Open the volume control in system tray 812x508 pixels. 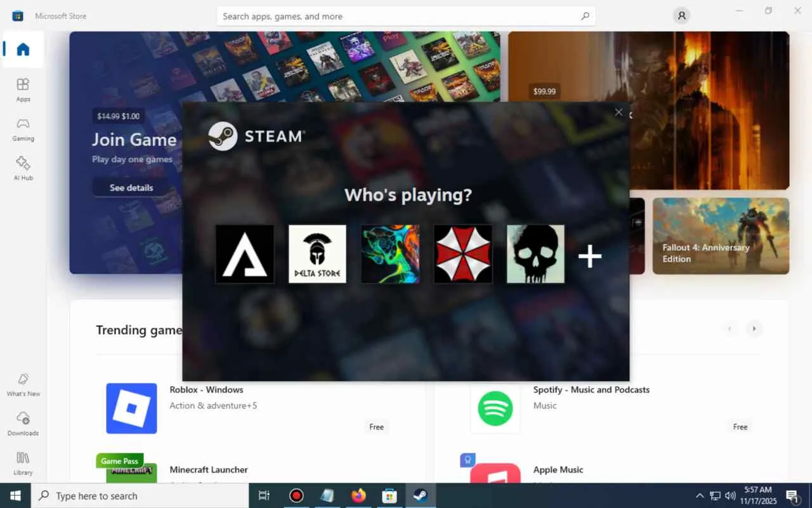click(x=730, y=495)
